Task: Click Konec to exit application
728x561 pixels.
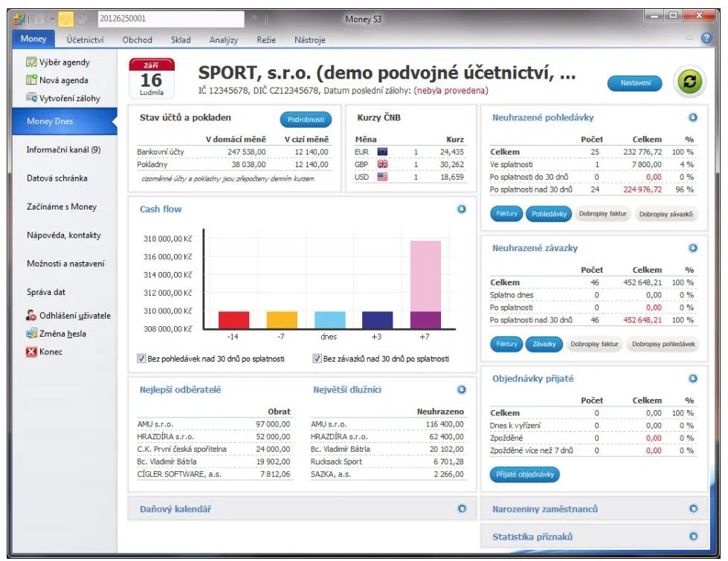Action: (x=44, y=351)
